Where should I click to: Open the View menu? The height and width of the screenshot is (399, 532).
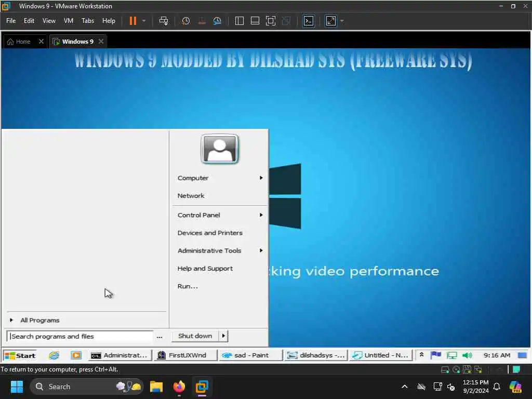tap(49, 21)
